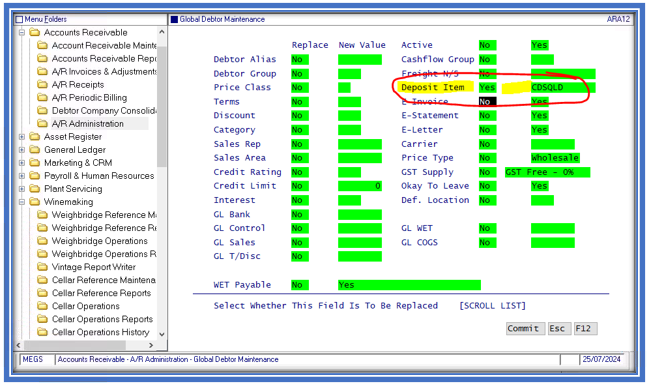Click the Commit button
Image resolution: width=649 pixels, height=384 pixels.
point(525,329)
